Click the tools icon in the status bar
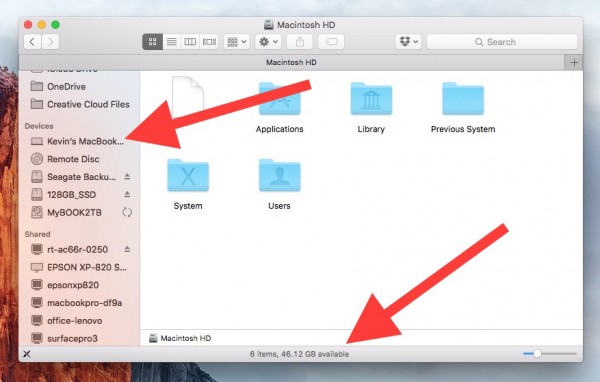 pos(27,354)
